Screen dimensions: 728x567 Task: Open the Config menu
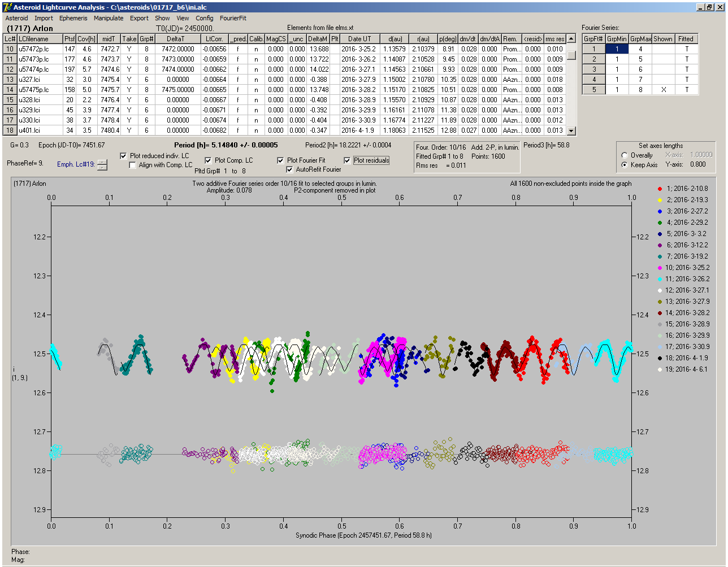[205, 18]
